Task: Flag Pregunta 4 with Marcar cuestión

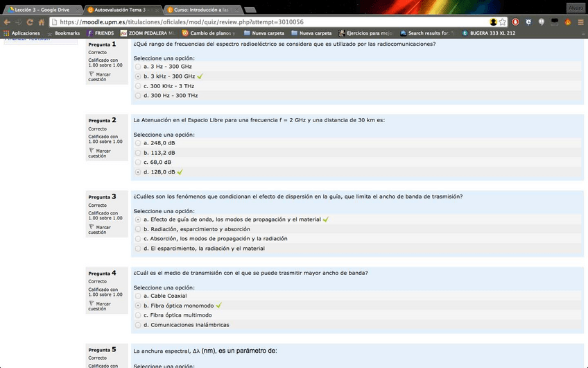Action: coord(99,306)
